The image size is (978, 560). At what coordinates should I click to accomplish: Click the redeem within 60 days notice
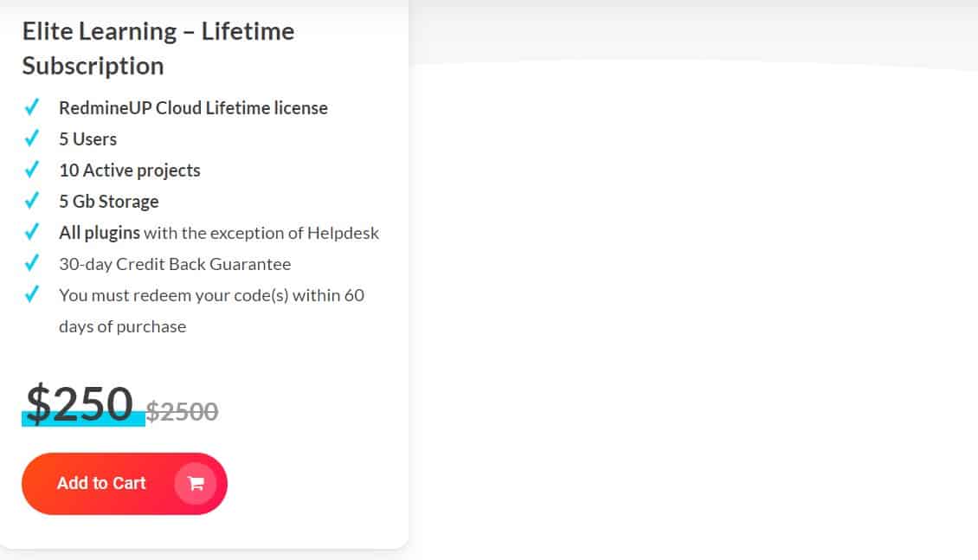[x=212, y=294]
